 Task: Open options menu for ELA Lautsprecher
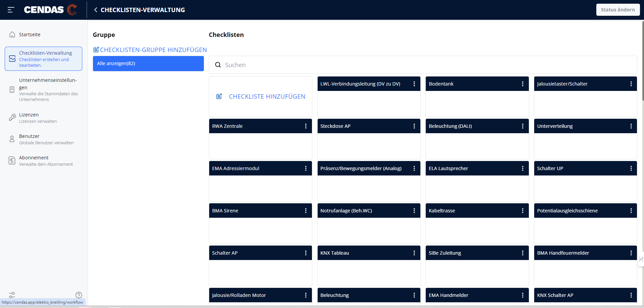523,168
